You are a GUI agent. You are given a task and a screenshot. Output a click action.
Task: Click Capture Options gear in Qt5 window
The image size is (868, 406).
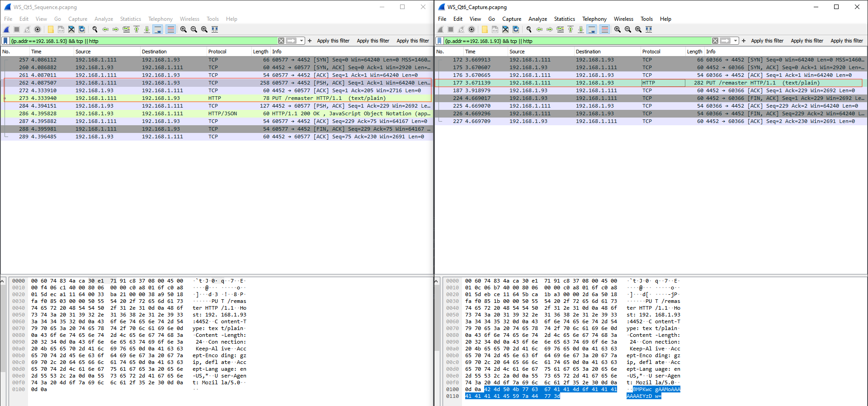point(38,29)
